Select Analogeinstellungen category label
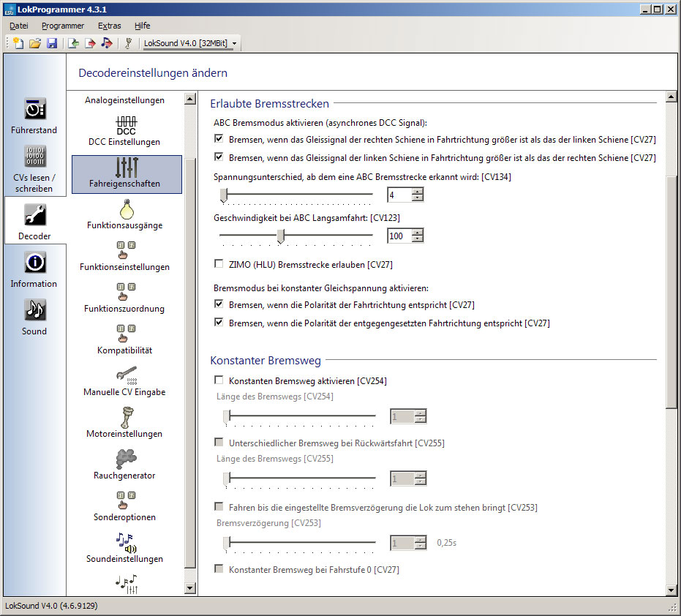 coord(125,100)
